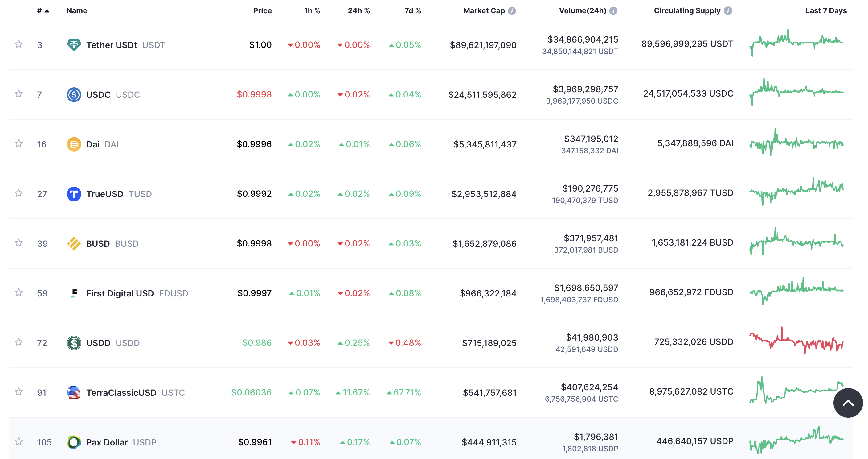Screen dimensions: 868x459
Task: Click the TerraClassicUSD flag logo
Action: click(x=74, y=393)
